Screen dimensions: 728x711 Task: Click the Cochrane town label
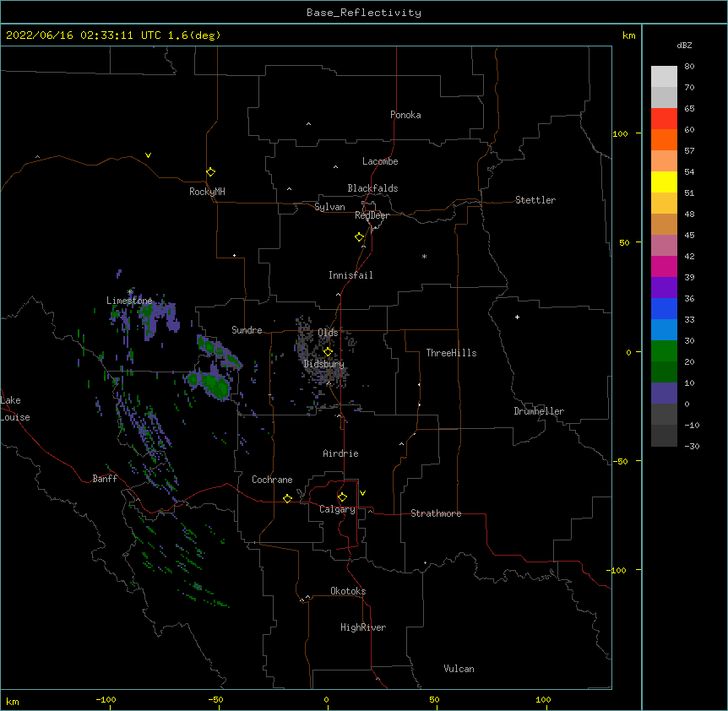click(272, 480)
